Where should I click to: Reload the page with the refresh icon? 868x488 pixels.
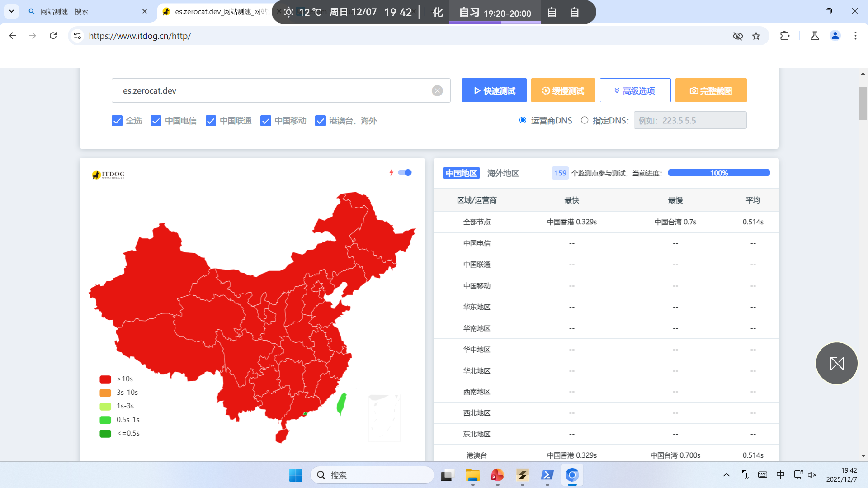[53, 36]
